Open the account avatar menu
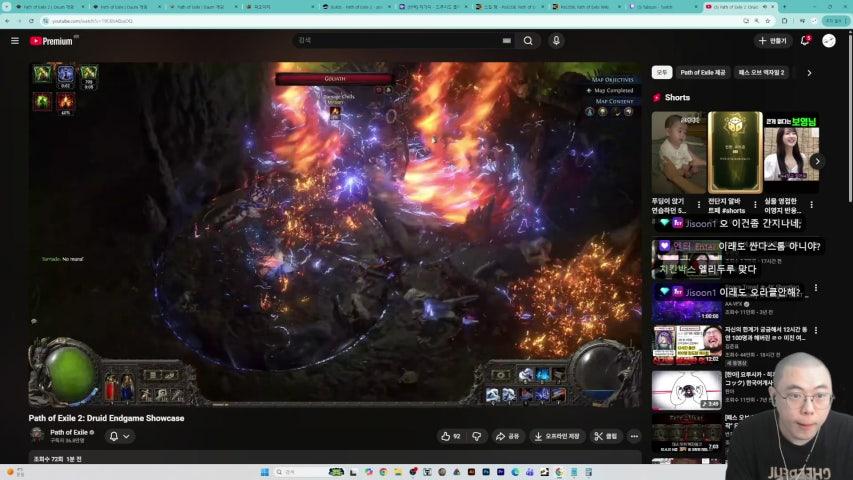853x480 pixels. pos(829,40)
